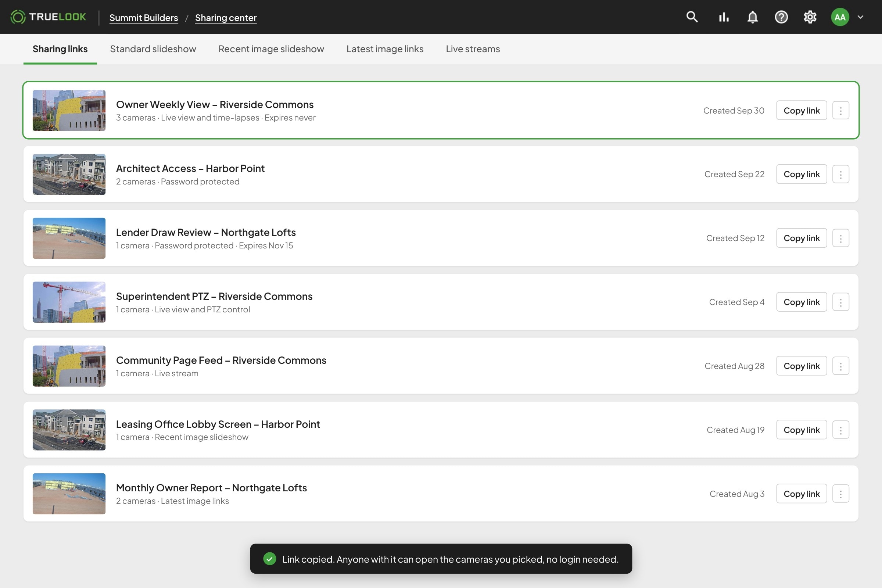
Task: Copy link for Monthly Owner Report
Action: (802, 494)
